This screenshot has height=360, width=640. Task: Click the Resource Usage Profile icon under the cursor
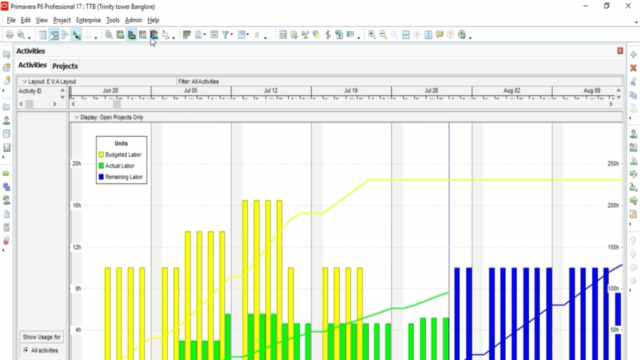coord(154,35)
